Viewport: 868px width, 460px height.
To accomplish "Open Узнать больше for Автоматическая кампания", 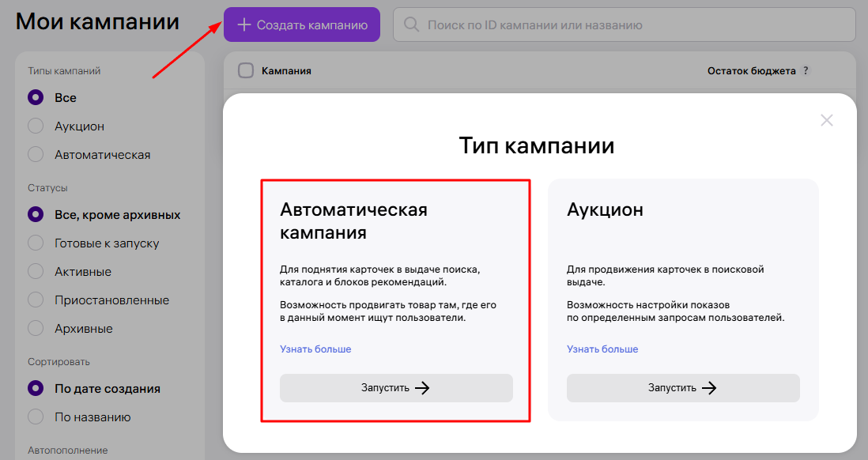I will 315,349.
